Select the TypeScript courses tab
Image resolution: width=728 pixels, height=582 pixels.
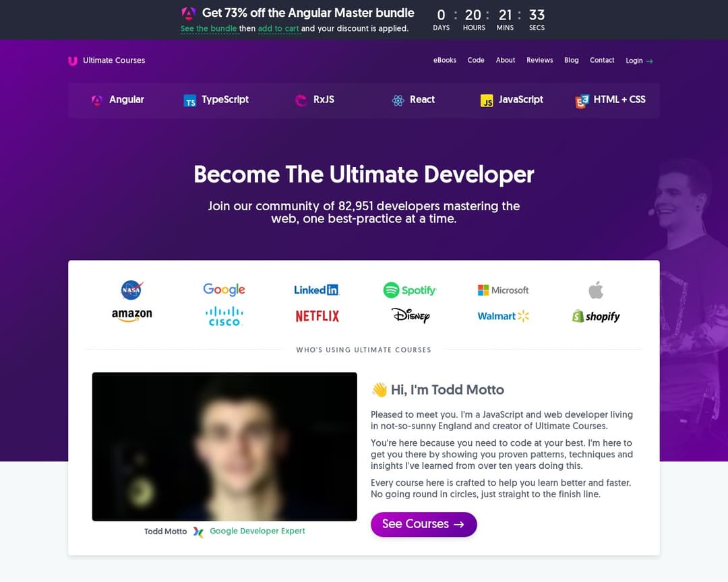click(216, 100)
